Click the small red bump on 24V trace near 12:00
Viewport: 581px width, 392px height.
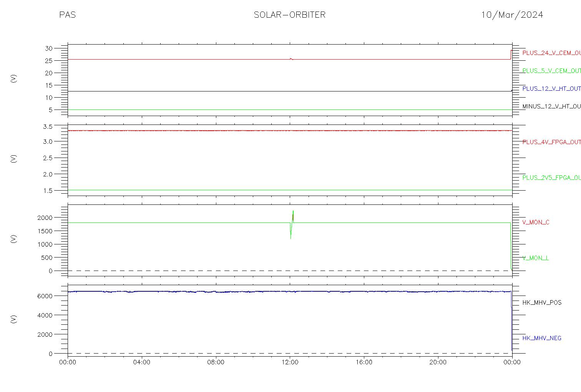tap(291, 59)
